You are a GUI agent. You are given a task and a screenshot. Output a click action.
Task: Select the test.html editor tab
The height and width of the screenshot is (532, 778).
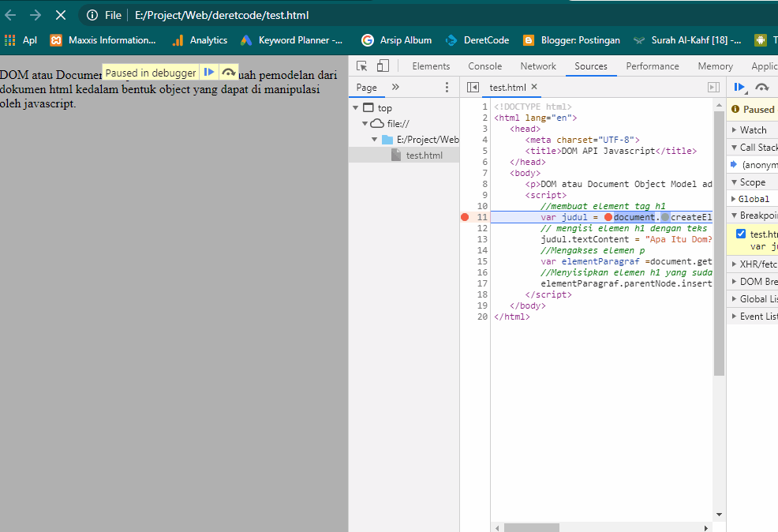coord(507,88)
